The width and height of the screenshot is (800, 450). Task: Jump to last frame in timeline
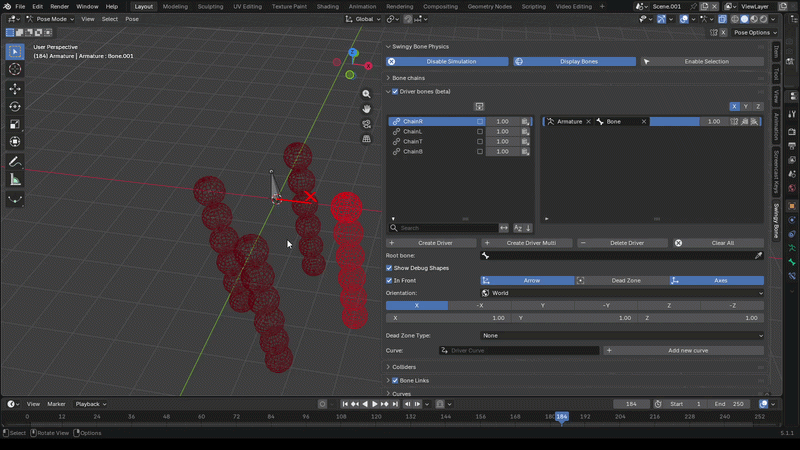[x=395, y=404]
